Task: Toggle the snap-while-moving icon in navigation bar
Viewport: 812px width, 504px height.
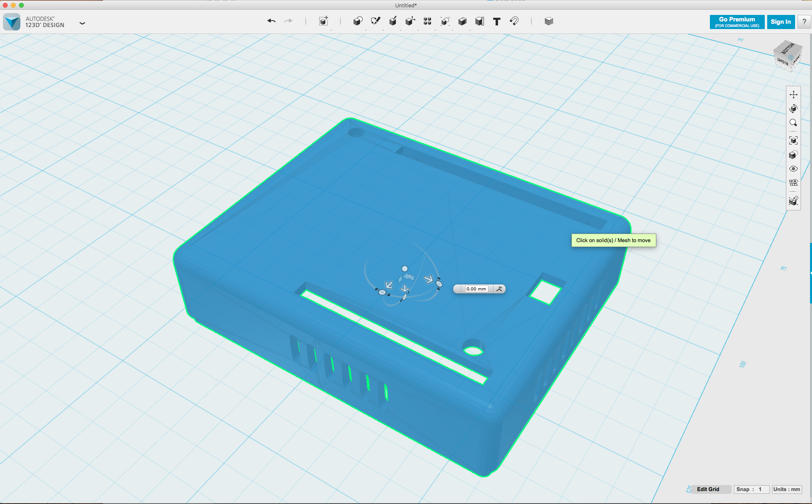Action: (x=793, y=201)
